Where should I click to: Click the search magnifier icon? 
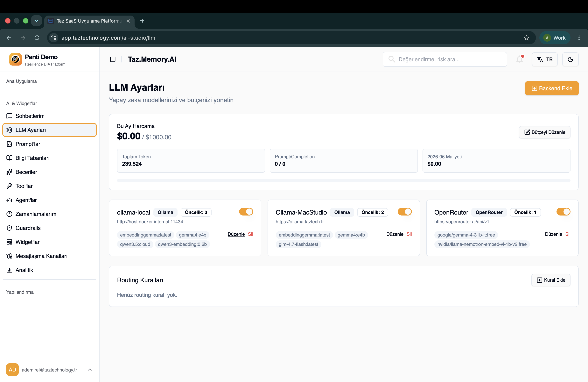pos(392,59)
